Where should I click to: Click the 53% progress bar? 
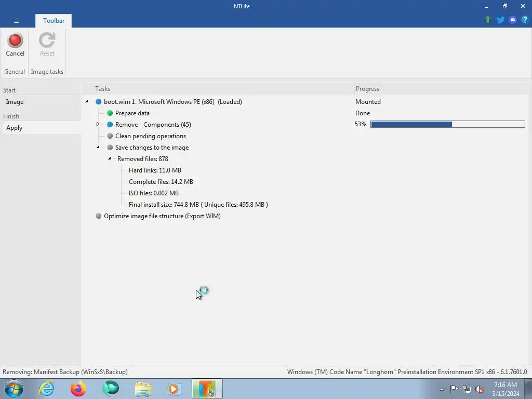[448, 124]
